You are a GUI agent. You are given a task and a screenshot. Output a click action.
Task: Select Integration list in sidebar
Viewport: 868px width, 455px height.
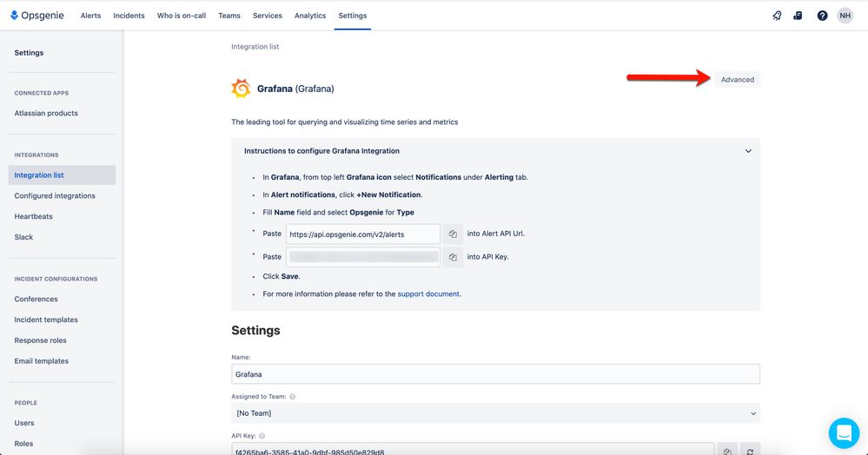click(x=62, y=175)
